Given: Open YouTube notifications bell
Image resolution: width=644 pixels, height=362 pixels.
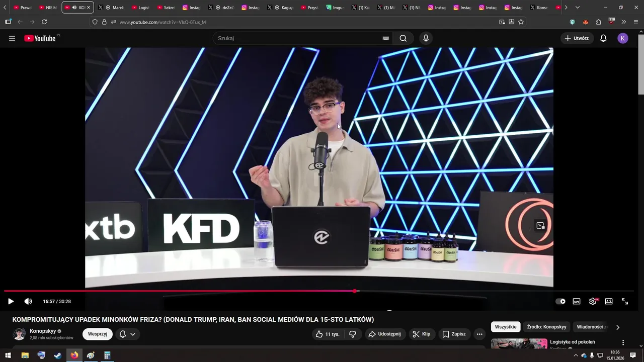Looking at the screenshot, I should 603,38.
